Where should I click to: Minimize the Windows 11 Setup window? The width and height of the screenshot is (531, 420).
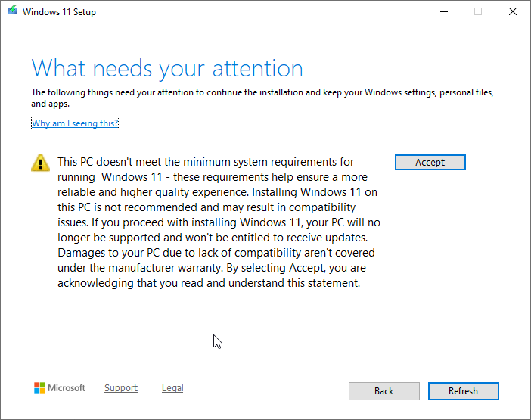[x=443, y=12]
